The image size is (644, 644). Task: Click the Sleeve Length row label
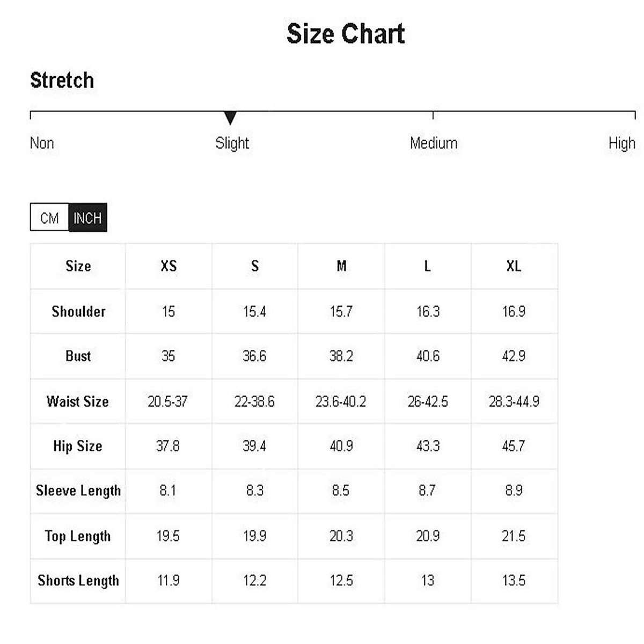click(x=78, y=491)
